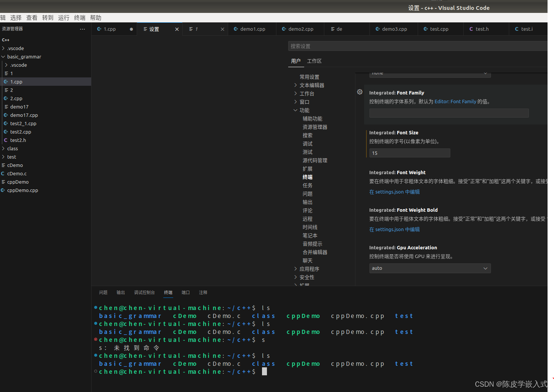This screenshot has height=392, width=554.
Task: Click the text file icon of demo17
Action: click(6, 107)
